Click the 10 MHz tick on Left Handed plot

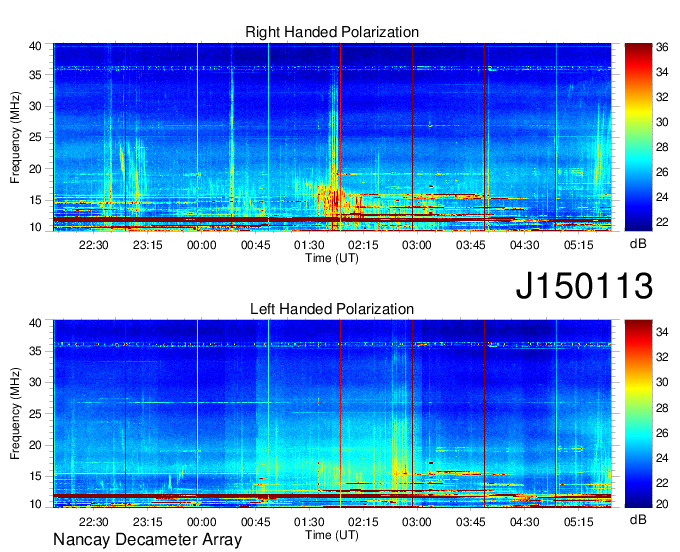pos(35,504)
